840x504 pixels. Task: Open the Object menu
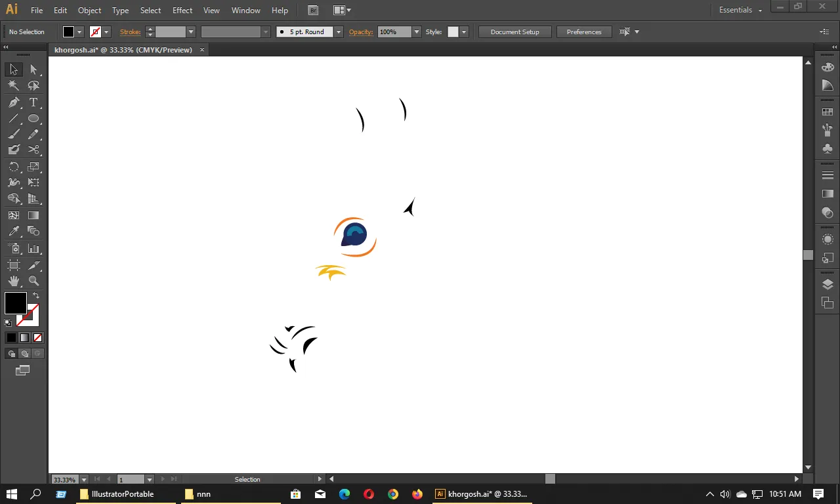pos(89,10)
